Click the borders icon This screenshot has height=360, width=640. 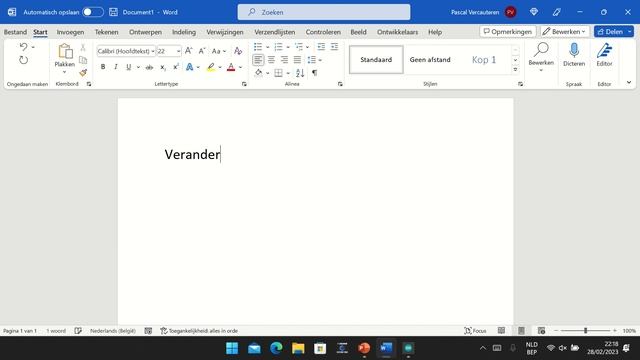click(278, 73)
